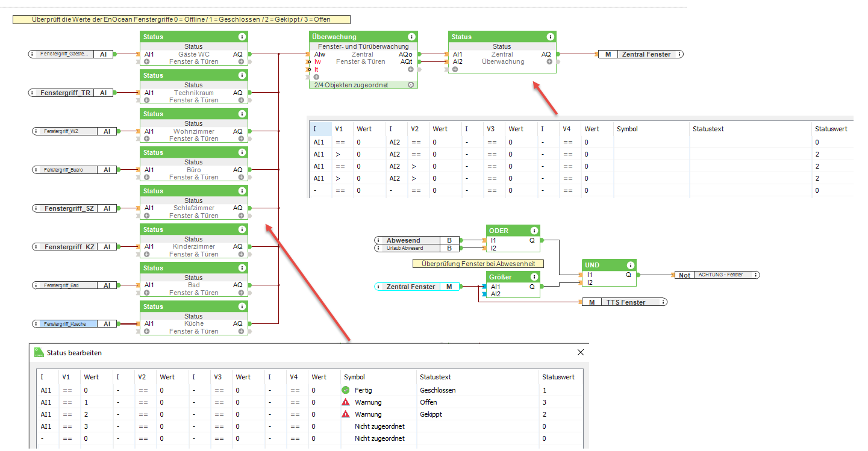The image size is (868, 451).
Task: Add input plus on Technikraum Status block
Action: click(x=147, y=100)
